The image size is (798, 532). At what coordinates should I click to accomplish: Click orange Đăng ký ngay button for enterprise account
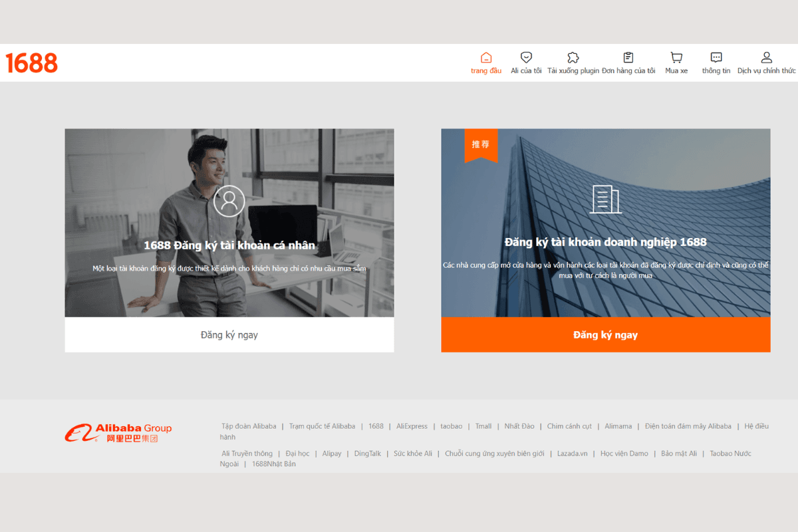point(606,334)
